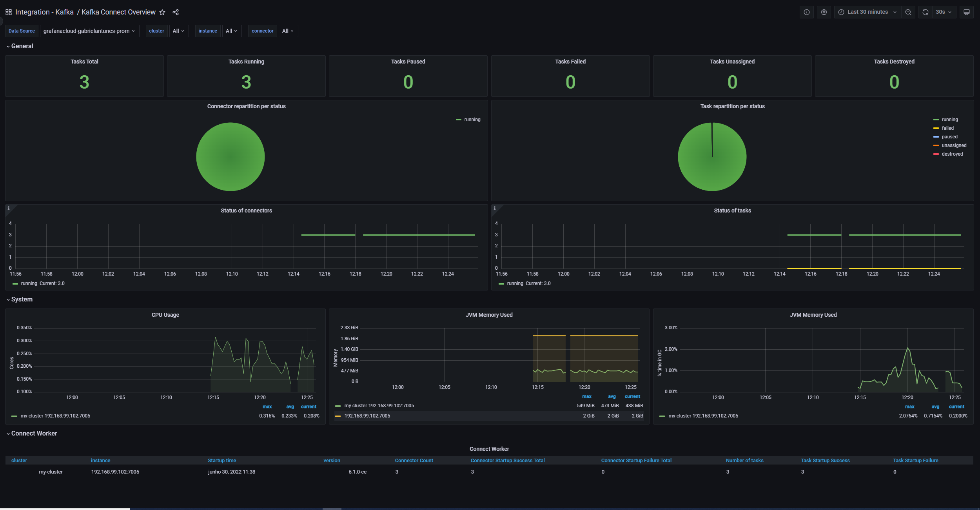Enable TV/kiosk cycle view mode icon
Image resolution: width=980 pixels, height=510 pixels.
tap(966, 12)
